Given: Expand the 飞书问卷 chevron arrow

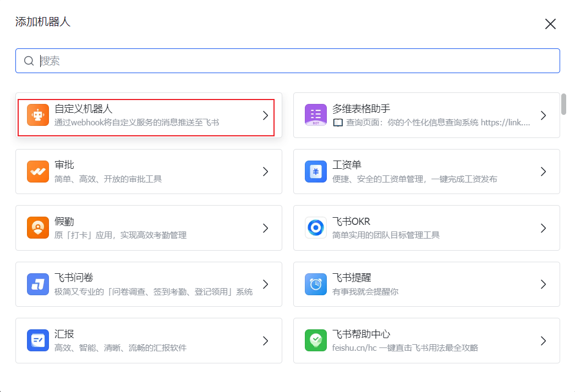Looking at the screenshot, I should (266, 284).
